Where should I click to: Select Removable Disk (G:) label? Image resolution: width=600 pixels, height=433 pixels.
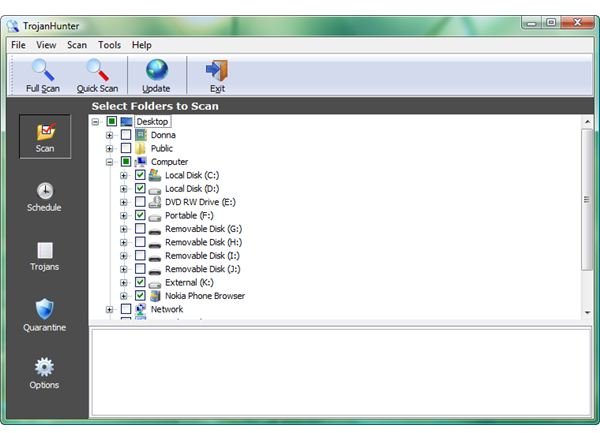click(204, 229)
